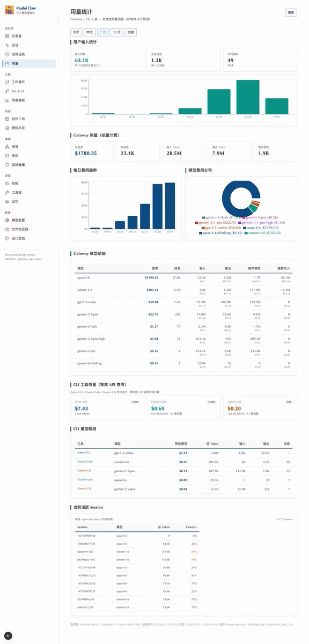Open the 仪表盘 menu label

18,36
